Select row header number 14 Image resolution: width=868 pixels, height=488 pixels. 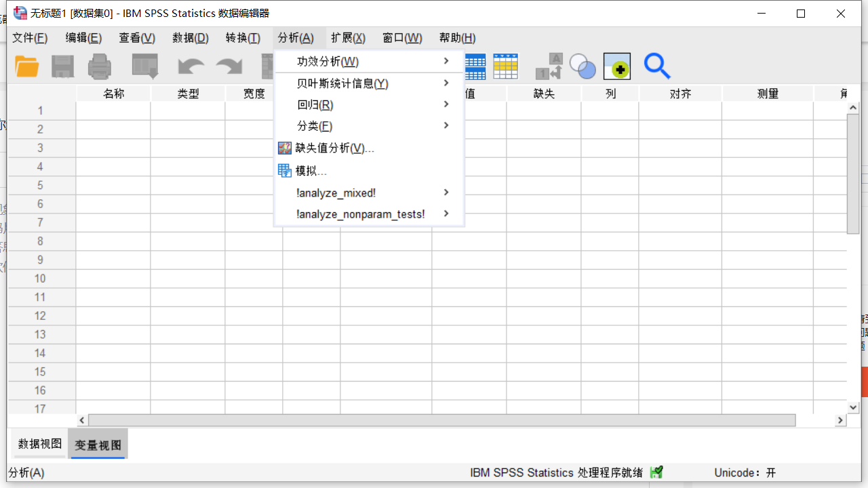click(x=41, y=353)
